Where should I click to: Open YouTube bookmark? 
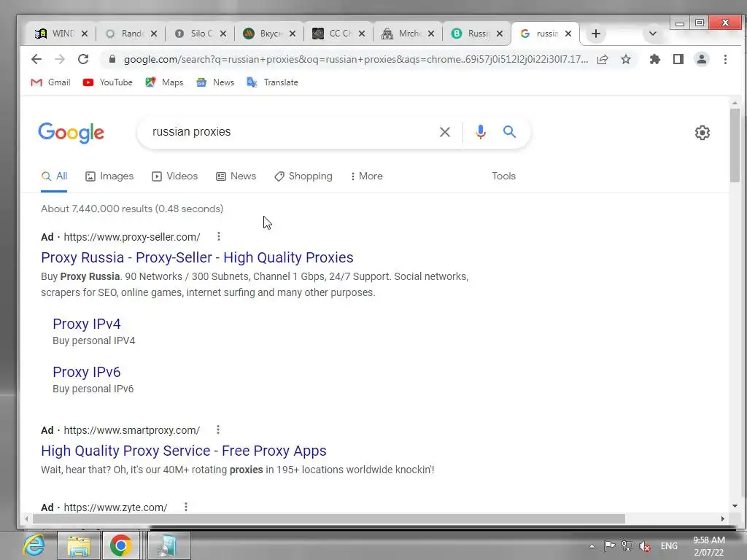(x=108, y=82)
